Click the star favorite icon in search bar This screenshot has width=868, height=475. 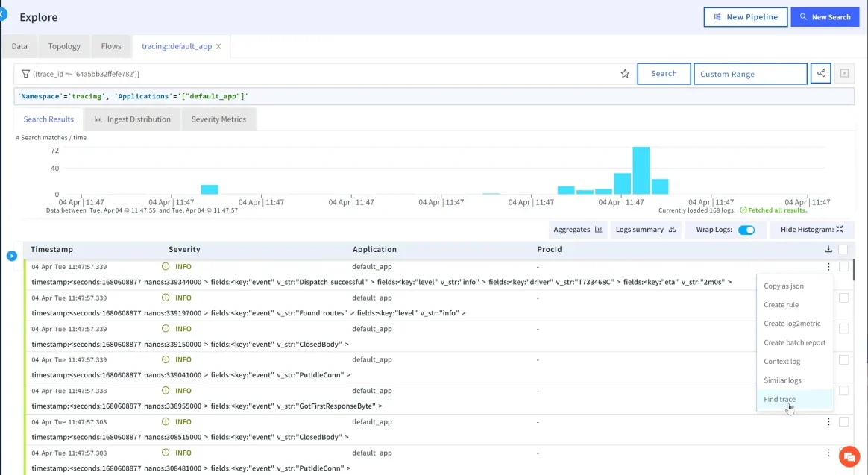coord(625,74)
